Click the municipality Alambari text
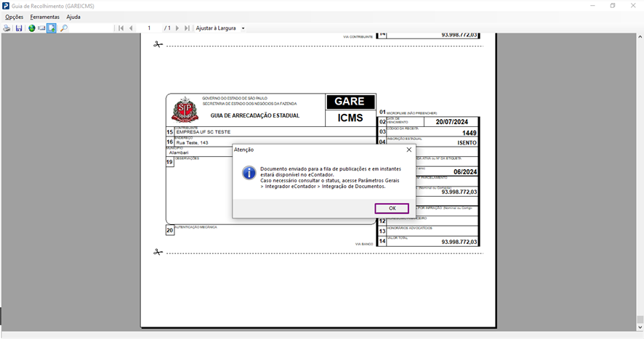This screenshot has height=339, width=644. [179, 152]
